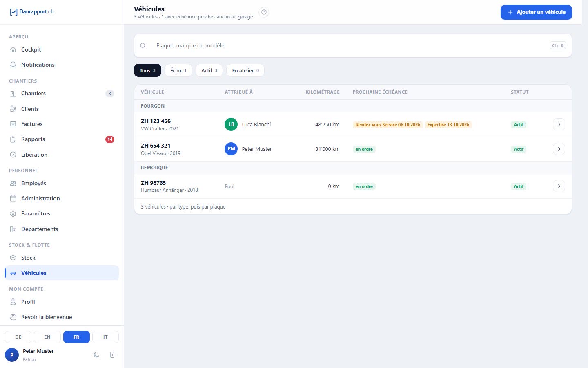This screenshot has width=588, height=368.
Task: Expand details for ZH 123 456 chevron
Action: pyautogui.click(x=559, y=124)
